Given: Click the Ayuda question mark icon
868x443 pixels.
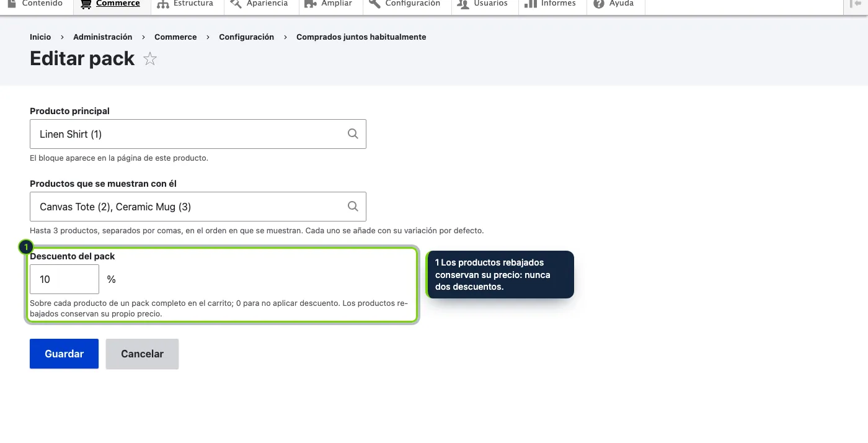Looking at the screenshot, I should [598, 4].
